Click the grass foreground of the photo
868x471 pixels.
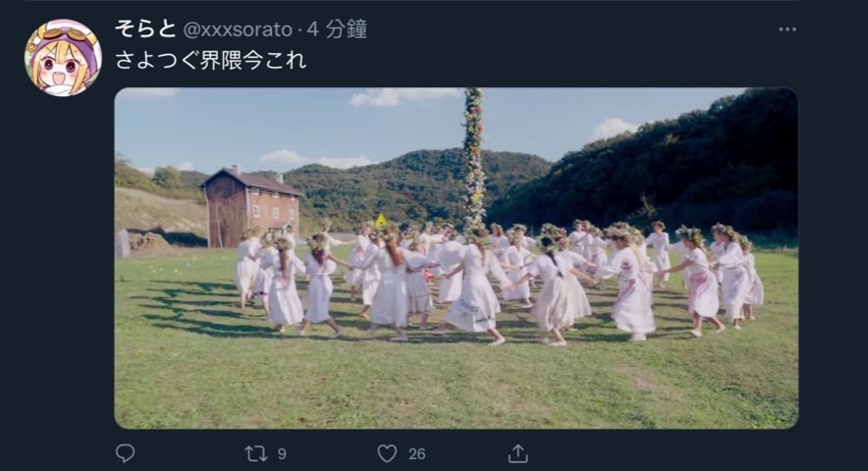click(457, 382)
